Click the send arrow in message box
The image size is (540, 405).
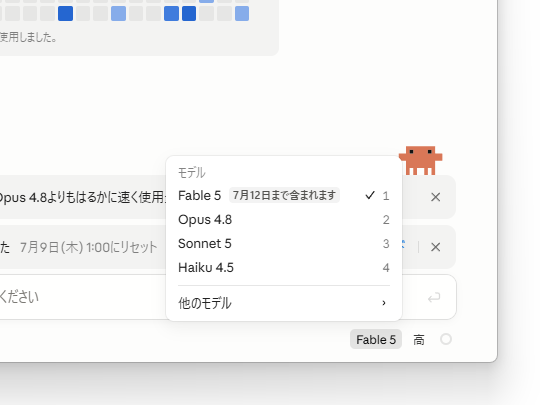[x=434, y=297]
